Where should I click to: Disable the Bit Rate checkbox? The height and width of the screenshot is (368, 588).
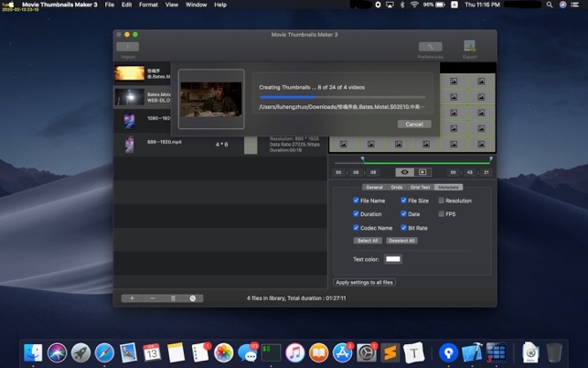[x=403, y=228]
